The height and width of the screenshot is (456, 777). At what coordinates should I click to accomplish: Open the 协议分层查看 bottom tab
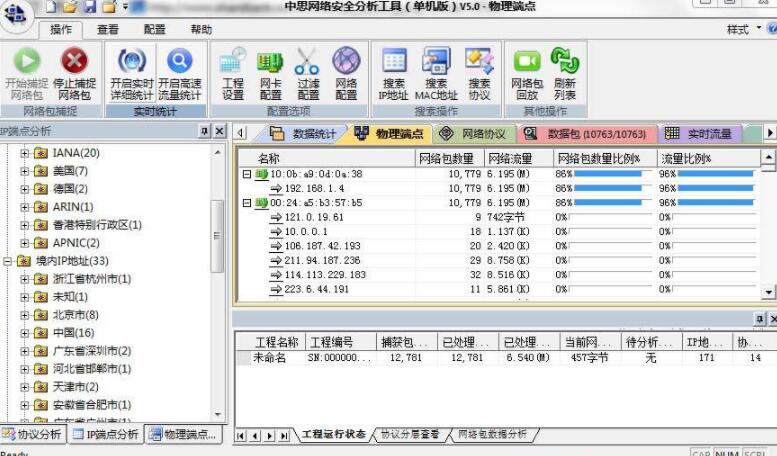410,434
